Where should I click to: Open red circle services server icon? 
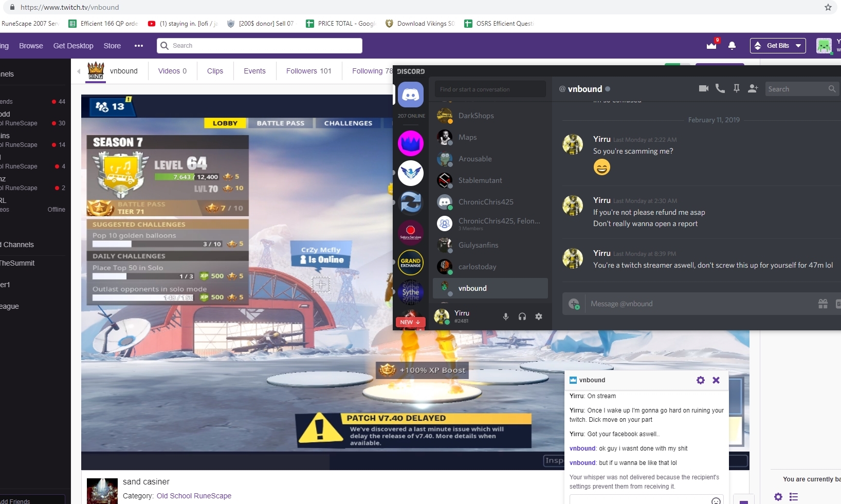(x=410, y=232)
